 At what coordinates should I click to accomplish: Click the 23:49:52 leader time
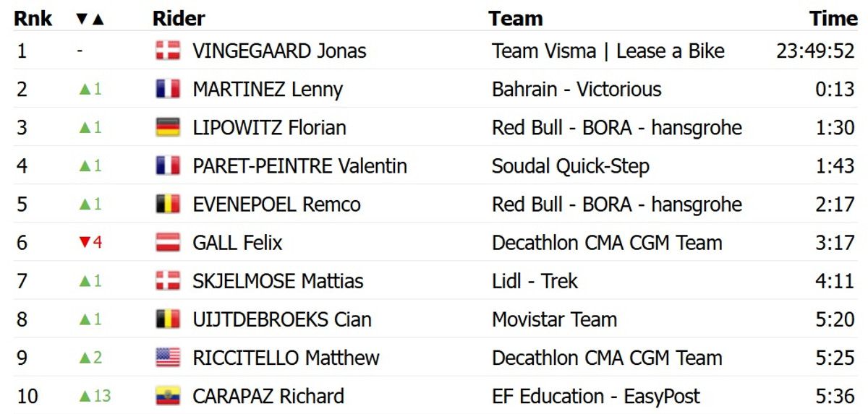coord(815,51)
